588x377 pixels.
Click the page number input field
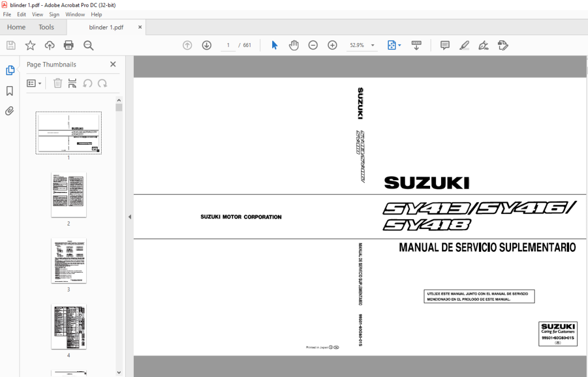pyautogui.click(x=228, y=45)
